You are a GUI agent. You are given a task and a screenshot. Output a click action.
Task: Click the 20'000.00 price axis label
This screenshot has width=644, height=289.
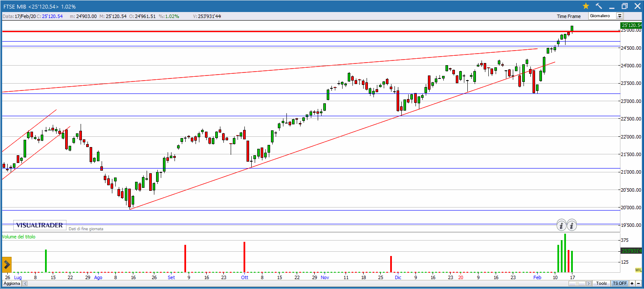tap(632, 208)
